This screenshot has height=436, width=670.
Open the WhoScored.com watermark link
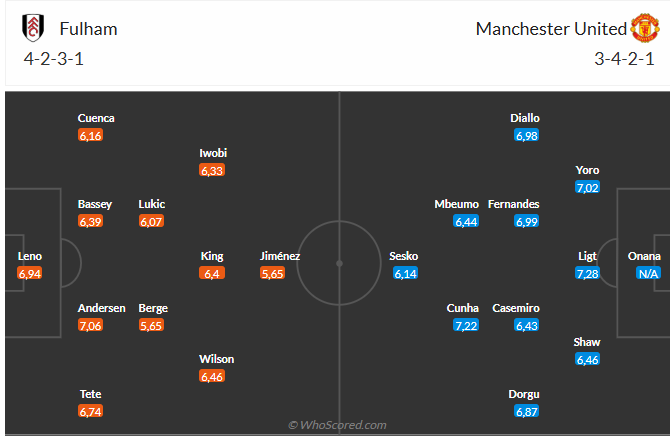pos(336,425)
